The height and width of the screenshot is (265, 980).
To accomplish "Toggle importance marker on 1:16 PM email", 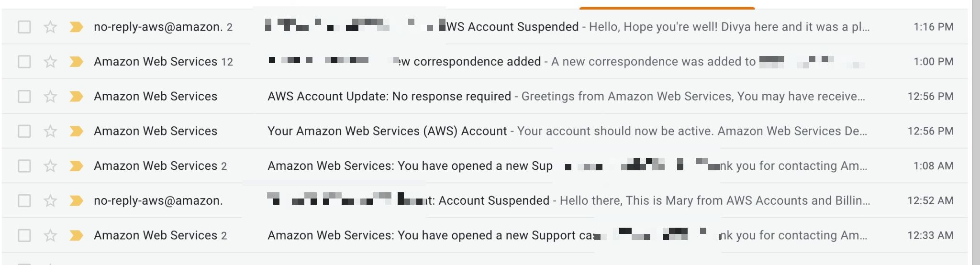I will click(x=76, y=27).
